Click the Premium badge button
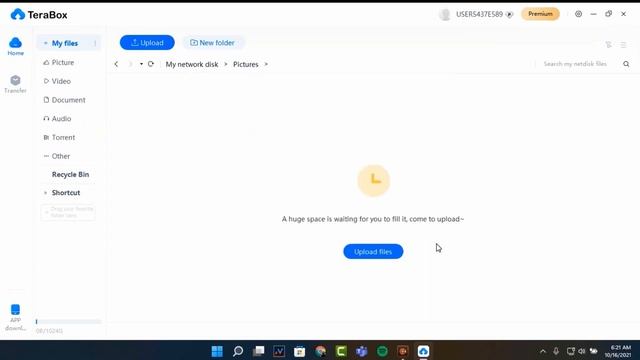 (x=540, y=14)
